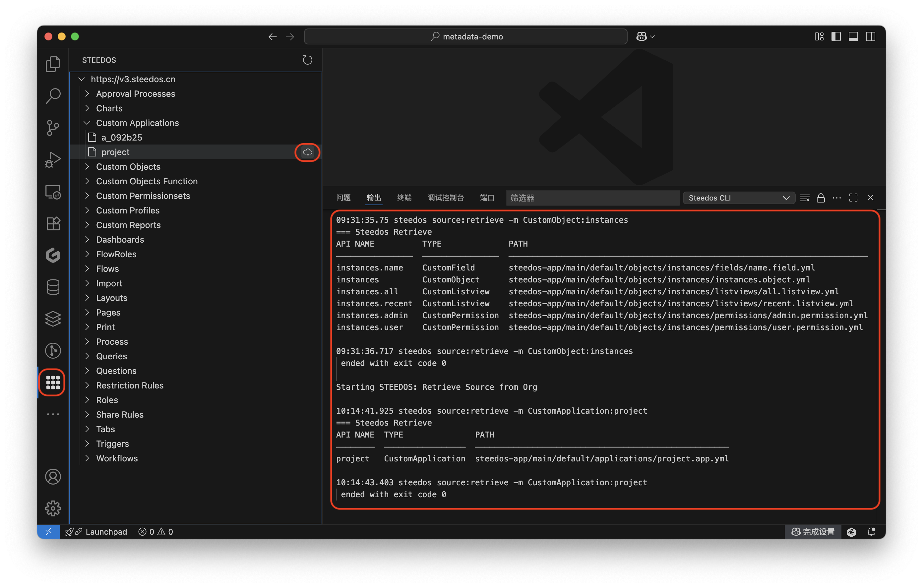The width and height of the screenshot is (923, 588).
Task: Open the Steedos CLI output channel dropdown
Action: point(739,198)
